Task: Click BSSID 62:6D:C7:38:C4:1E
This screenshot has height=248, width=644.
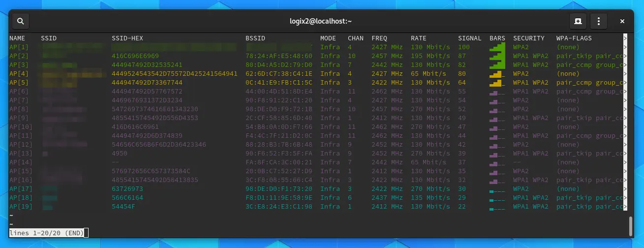Action: pos(279,74)
